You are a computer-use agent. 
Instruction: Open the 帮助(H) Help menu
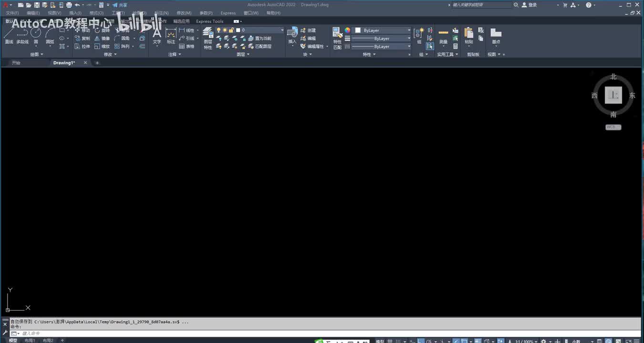click(273, 13)
